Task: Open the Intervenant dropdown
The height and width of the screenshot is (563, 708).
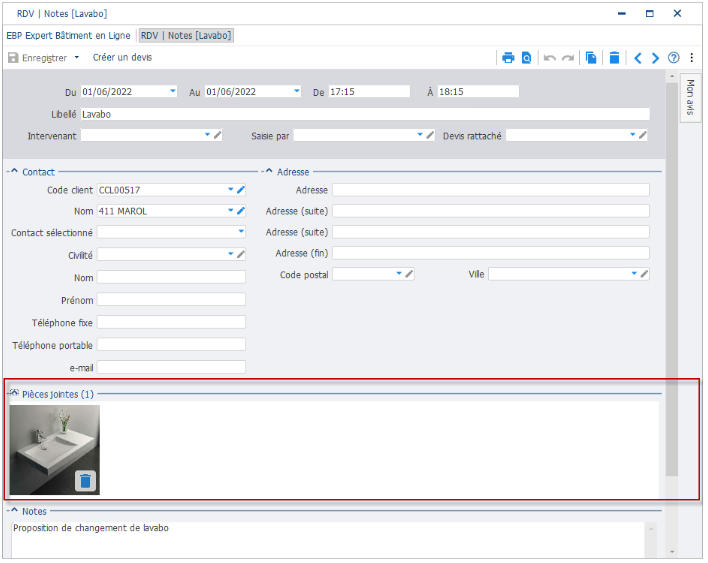Action: 207,135
